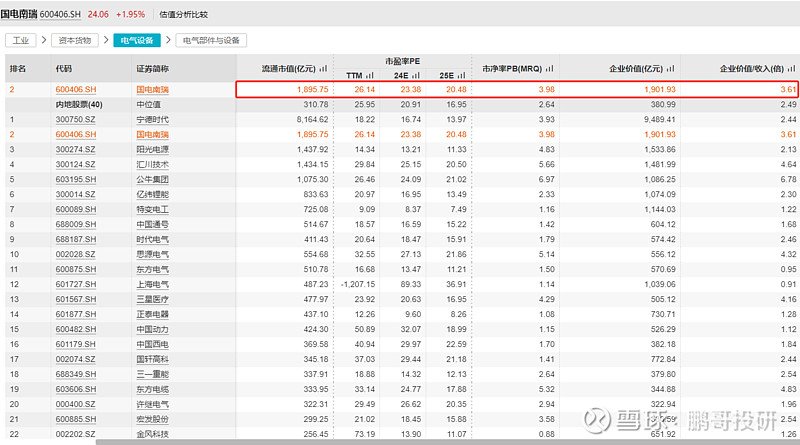This screenshot has width=800, height=445.
Task: Select the 工业 breadcrumb button
Action: click(x=21, y=40)
